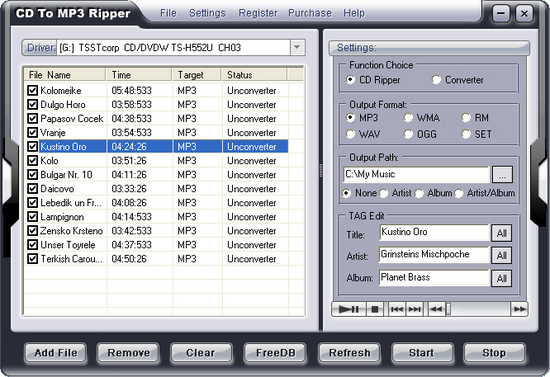Toggle the Daicovo track checkbox
Screen dimensions: 550x377
click(x=33, y=189)
